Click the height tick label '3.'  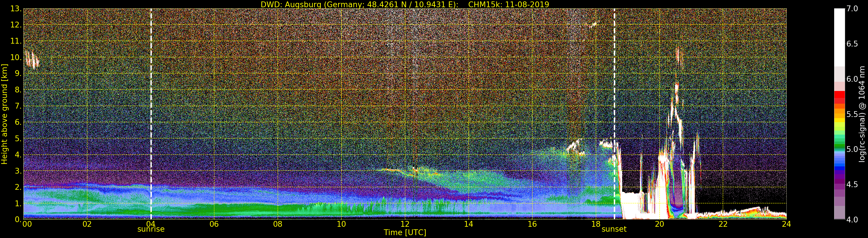(18, 171)
